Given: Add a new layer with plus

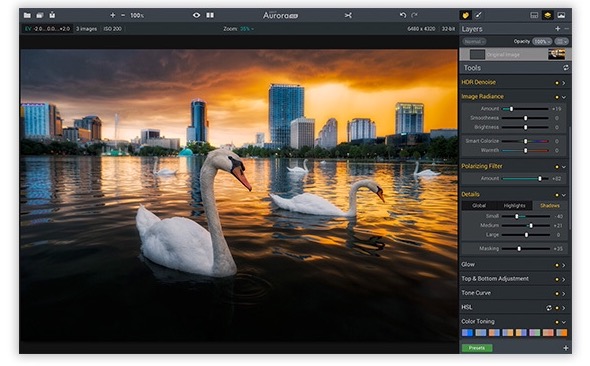Looking at the screenshot, I should (558, 29).
